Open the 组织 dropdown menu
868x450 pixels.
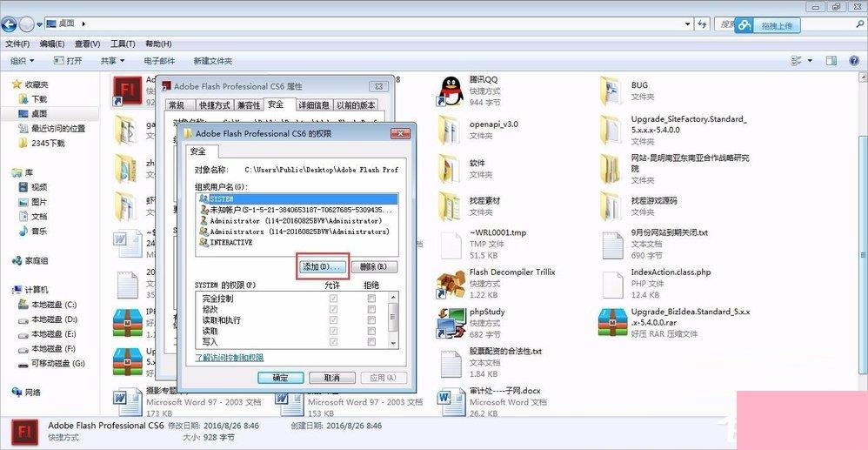(22, 60)
